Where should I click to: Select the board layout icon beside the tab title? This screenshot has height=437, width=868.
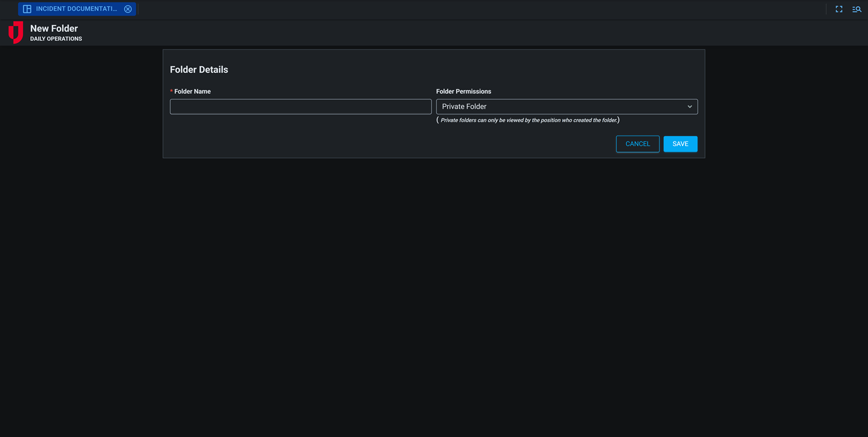click(26, 8)
